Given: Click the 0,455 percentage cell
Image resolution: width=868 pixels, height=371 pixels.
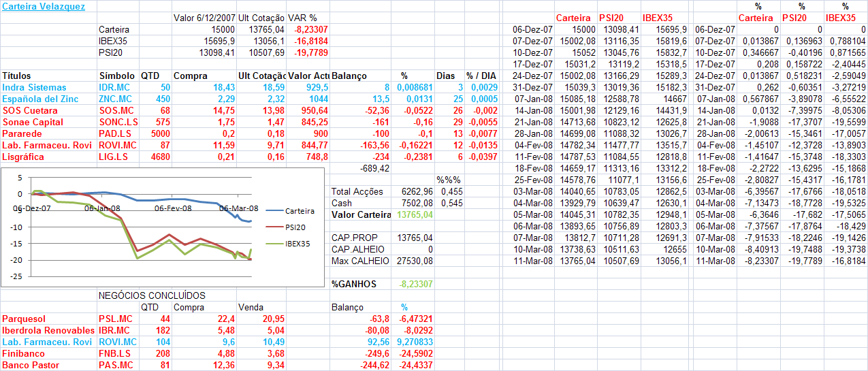Looking at the screenshot, I should click(x=452, y=191).
